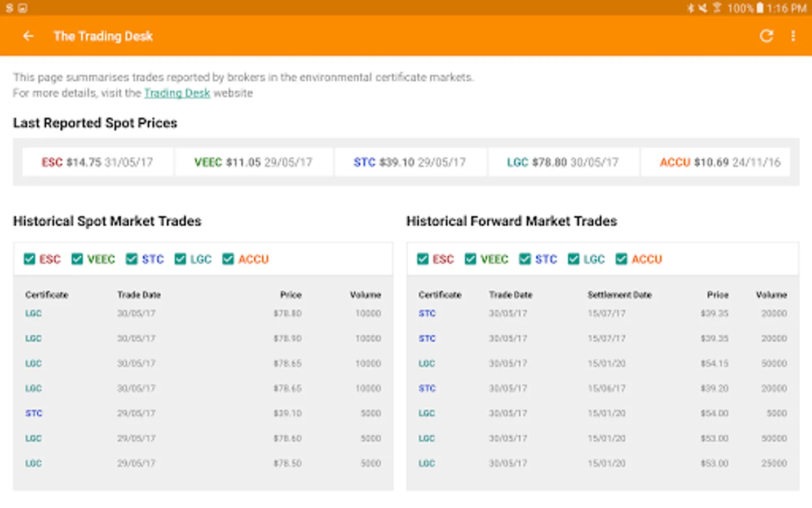Click the Settlement Date column header

point(620,295)
